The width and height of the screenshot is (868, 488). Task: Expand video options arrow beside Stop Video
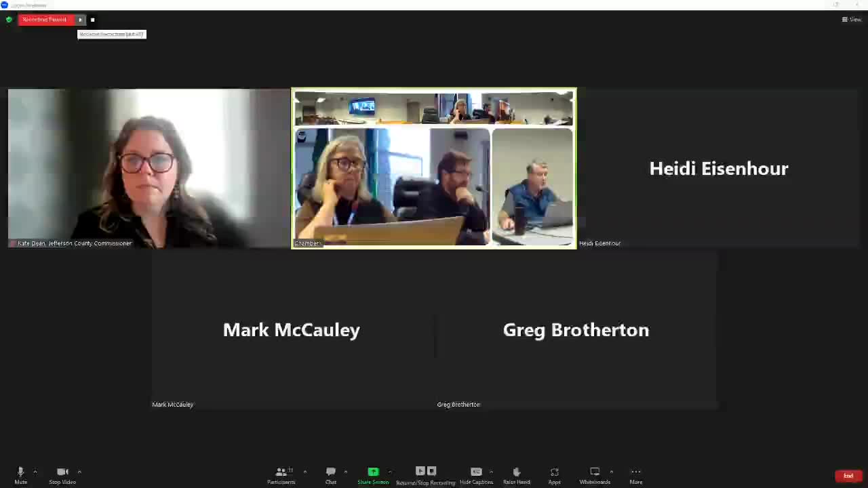coord(79,472)
